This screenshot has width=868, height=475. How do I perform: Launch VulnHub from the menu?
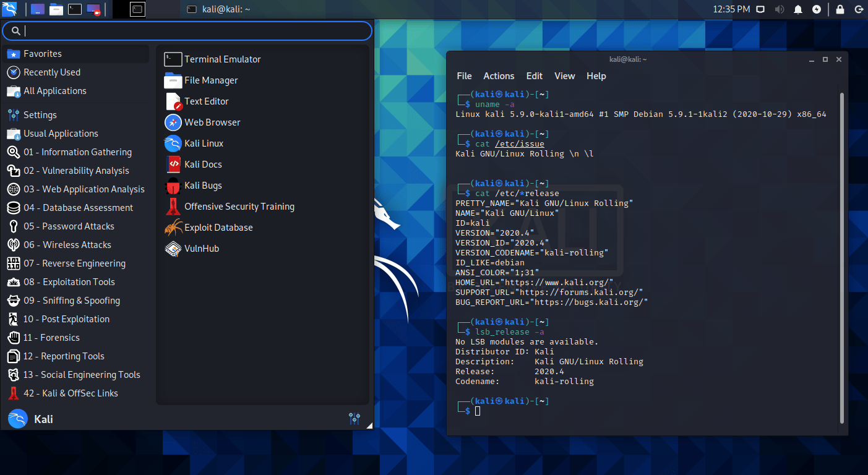(201, 249)
